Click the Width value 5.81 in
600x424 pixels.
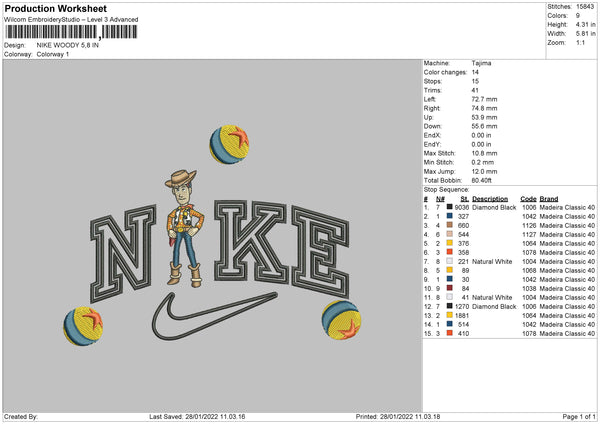pos(585,34)
